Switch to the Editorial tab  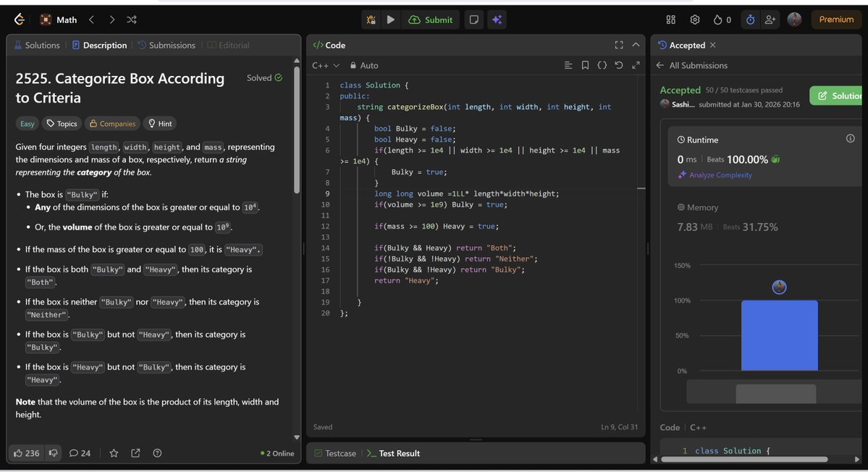click(x=228, y=46)
